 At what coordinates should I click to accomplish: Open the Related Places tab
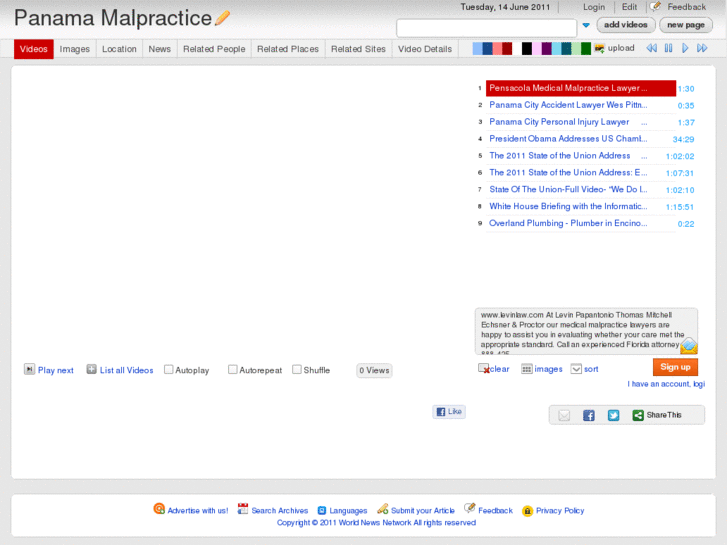click(288, 49)
